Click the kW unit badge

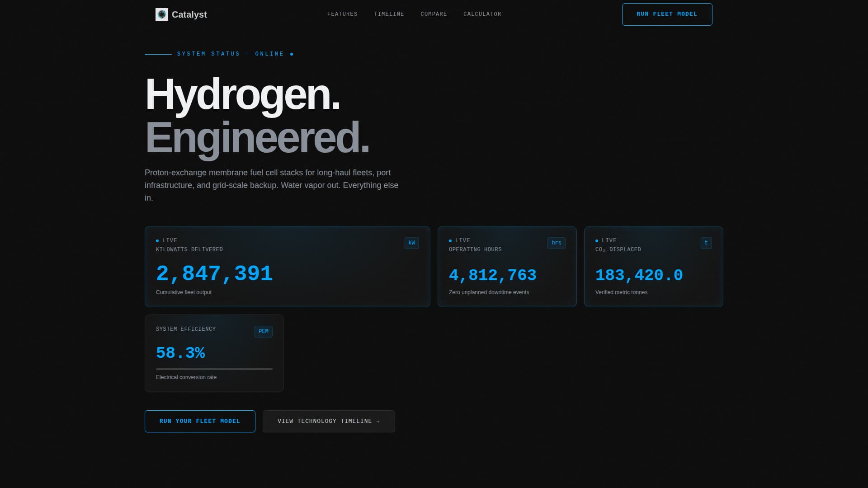(411, 243)
